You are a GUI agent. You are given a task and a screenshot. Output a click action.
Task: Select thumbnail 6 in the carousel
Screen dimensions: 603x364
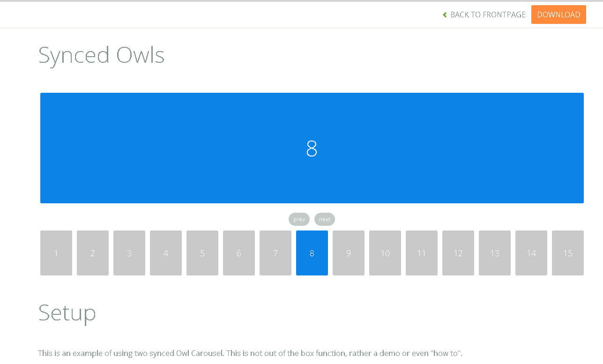[x=238, y=253]
